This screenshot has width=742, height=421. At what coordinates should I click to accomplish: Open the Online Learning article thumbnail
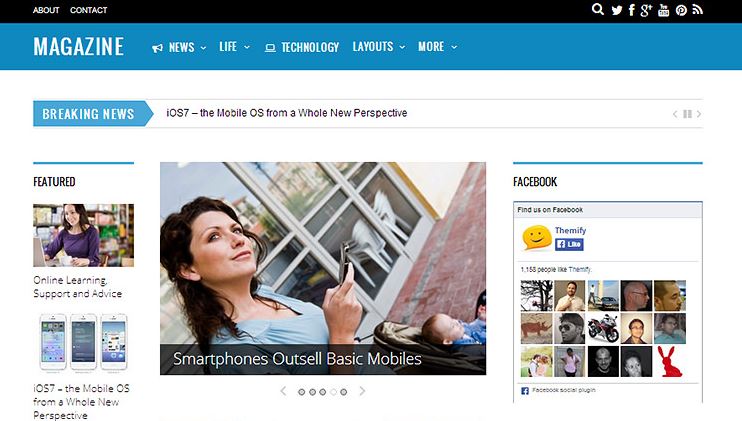pos(83,235)
